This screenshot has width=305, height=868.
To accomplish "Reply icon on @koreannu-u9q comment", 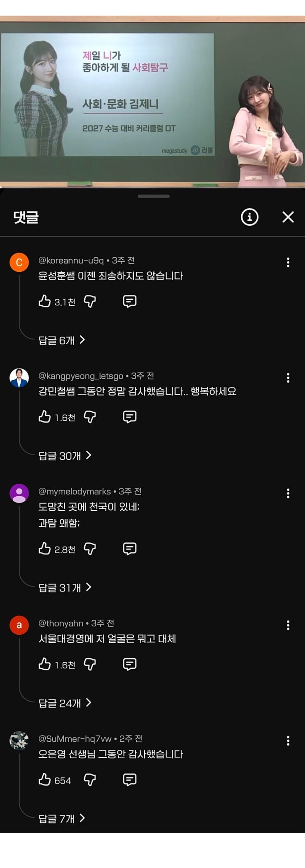I will (129, 301).
